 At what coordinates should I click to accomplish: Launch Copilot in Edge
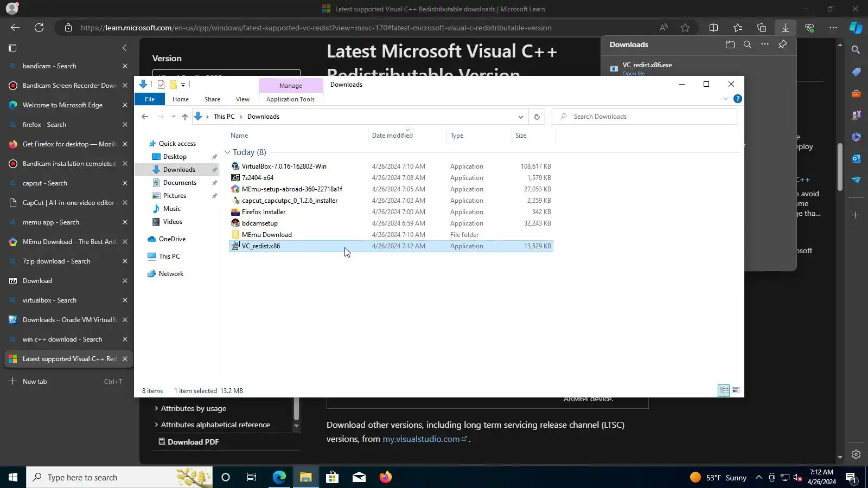coord(856,28)
